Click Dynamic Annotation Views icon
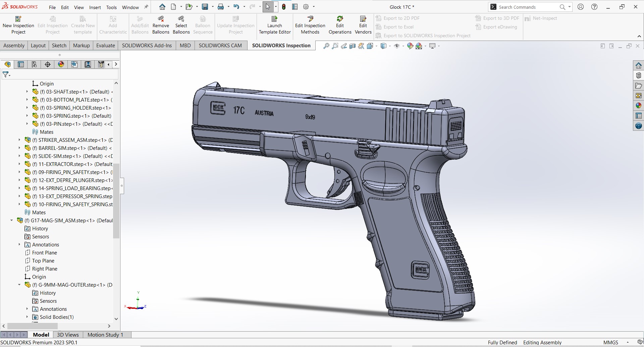The image size is (644, 347). [361, 46]
